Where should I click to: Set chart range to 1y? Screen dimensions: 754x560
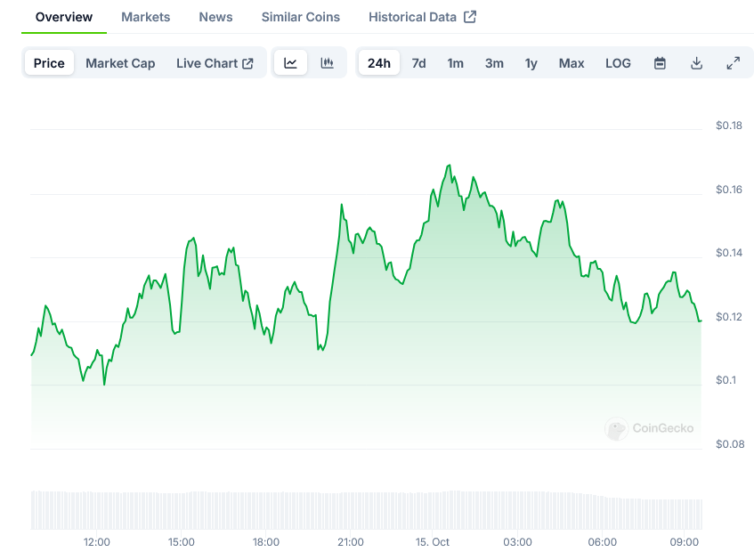click(531, 63)
